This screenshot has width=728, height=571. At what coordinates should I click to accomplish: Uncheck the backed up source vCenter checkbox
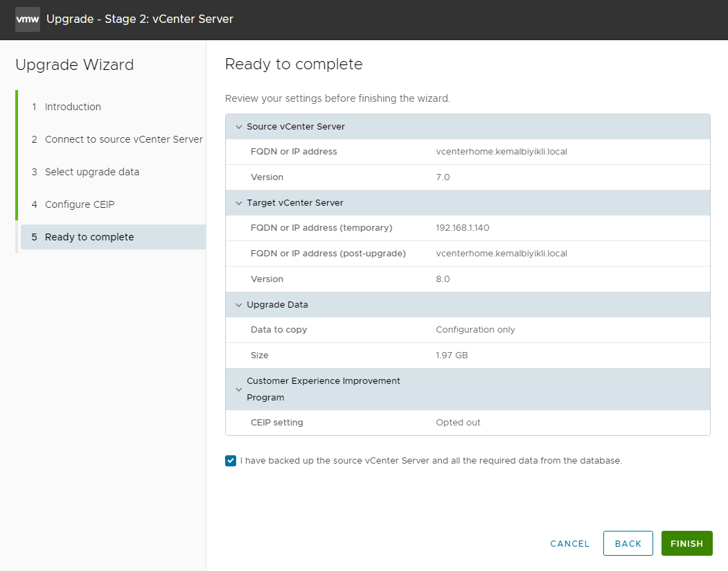tap(231, 460)
